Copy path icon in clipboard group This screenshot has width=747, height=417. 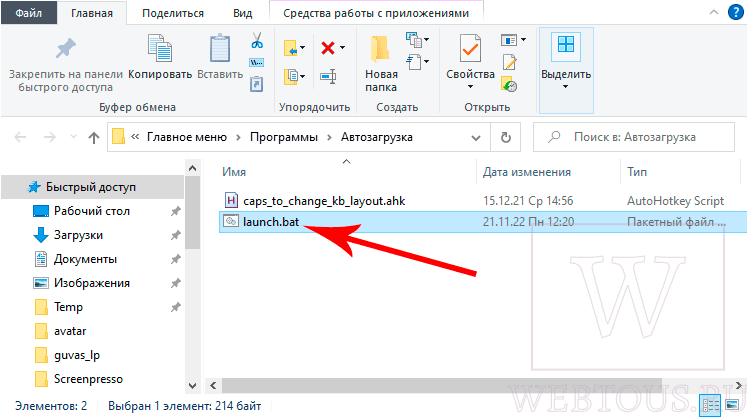(257, 63)
